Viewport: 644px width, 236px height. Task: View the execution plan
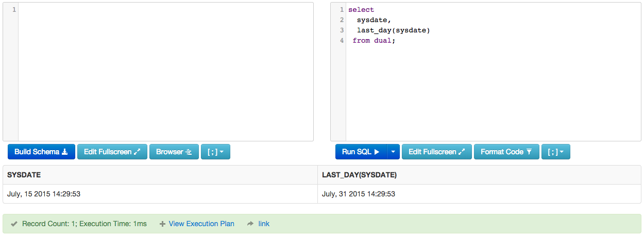pos(201,224)
